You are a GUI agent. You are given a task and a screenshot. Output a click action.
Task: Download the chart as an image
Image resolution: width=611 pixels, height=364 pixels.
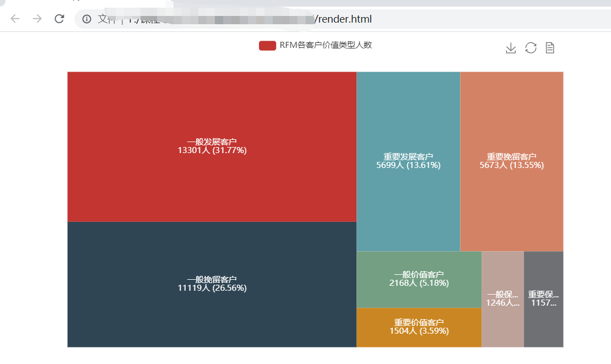pyautogui.click(x=510, y=48)
